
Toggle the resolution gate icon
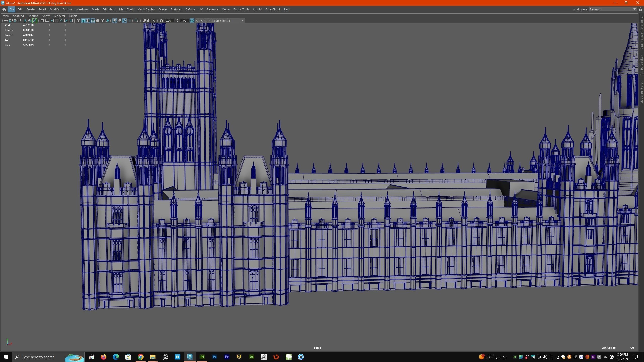tap(52, 21)
